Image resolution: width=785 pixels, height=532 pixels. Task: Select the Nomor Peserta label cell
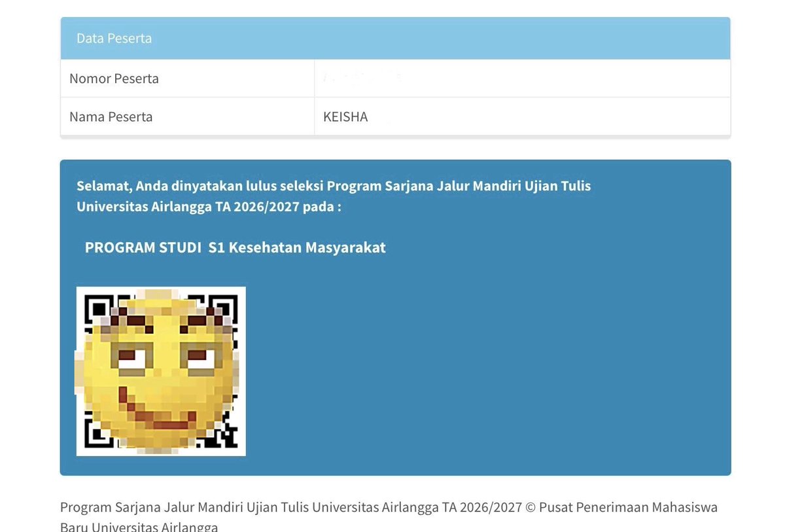tap(187, 79)
